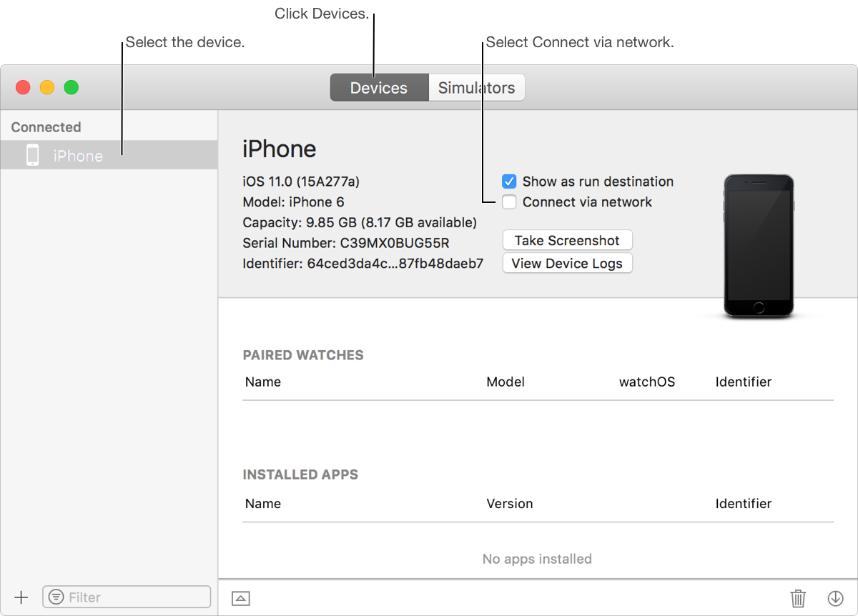Viewport: 858px width, 616px height.
Task: Select the iPhone thumbnail image on the right
Action: click(x=759, y=244)
